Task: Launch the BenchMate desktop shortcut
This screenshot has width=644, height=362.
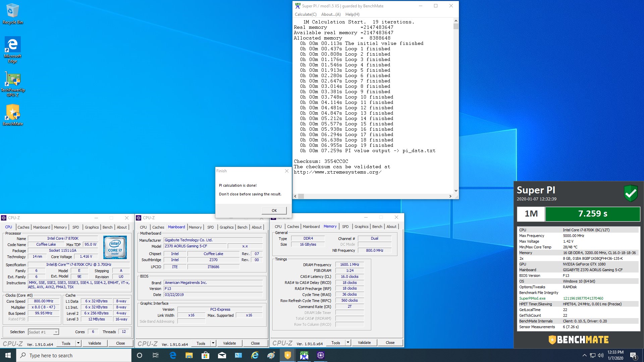Action: pyautogui.click(x=13, y=115)
